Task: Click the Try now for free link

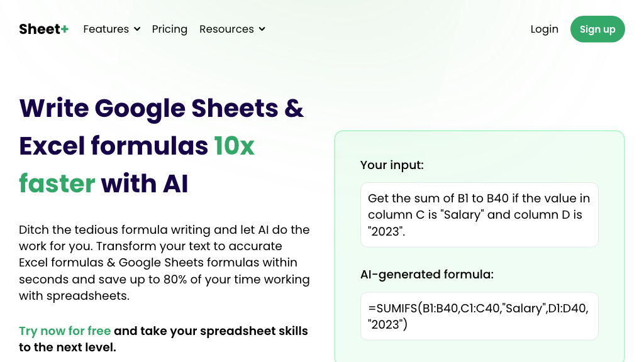Action: click(65, 331)
